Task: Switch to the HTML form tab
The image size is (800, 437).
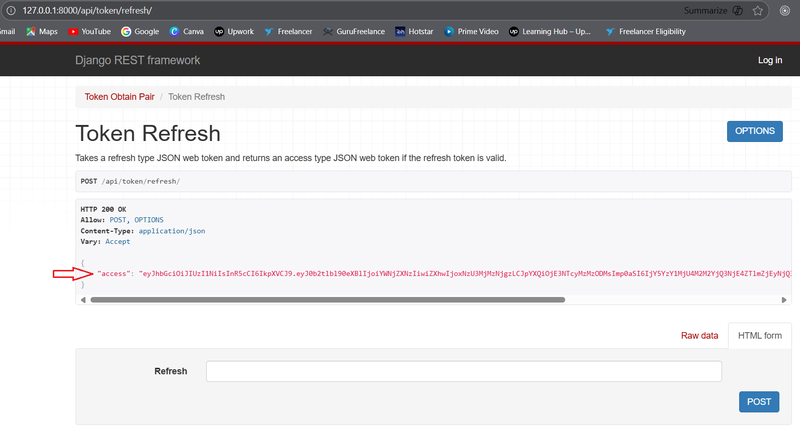Action: pyautogui.click(x=760, y=336)
